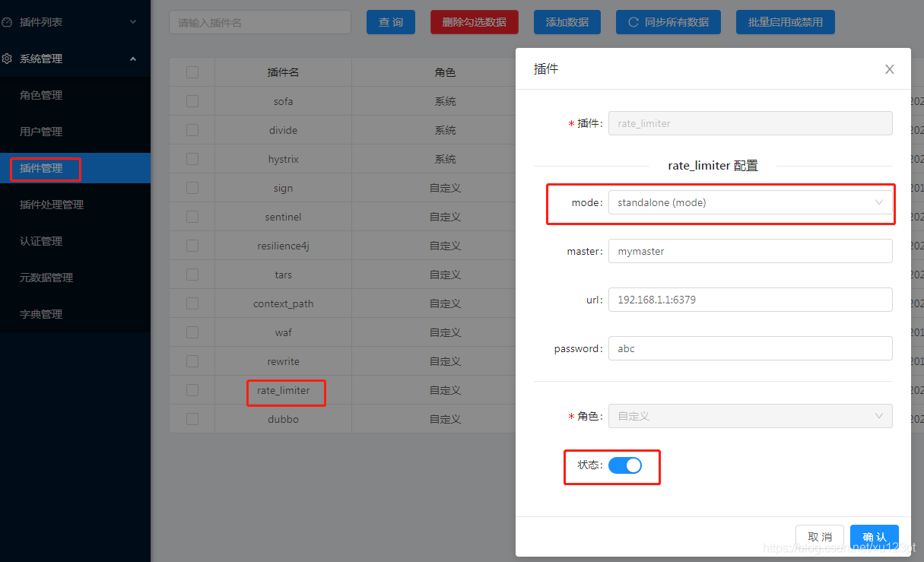The width and height of the screenshot is (924, 562).
Task: Click the divide plugin name in table
Action: [x=284, y=130]
